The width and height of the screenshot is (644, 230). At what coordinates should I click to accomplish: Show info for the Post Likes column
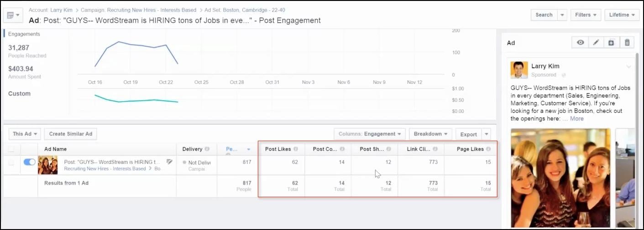click(x=296, y=149)
